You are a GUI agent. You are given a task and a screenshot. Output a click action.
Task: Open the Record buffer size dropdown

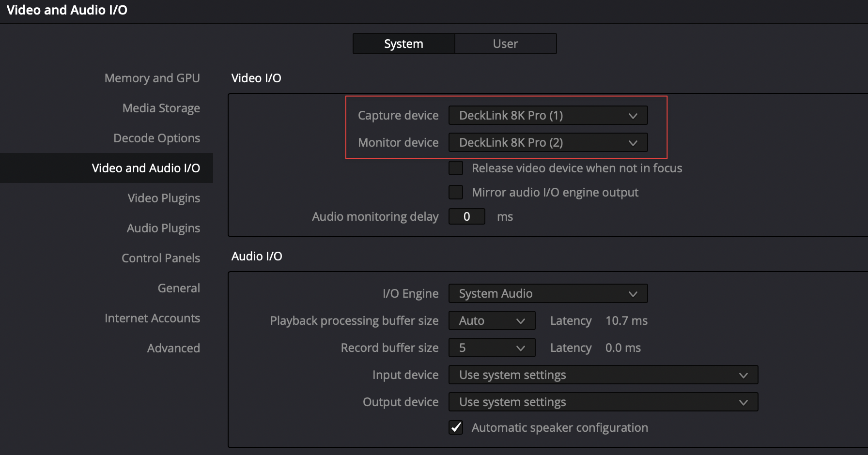pyautogui.click(x=492, y=348)
